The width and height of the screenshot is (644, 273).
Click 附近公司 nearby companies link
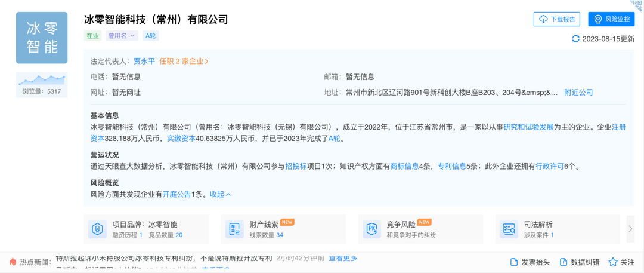coord(578,92)
